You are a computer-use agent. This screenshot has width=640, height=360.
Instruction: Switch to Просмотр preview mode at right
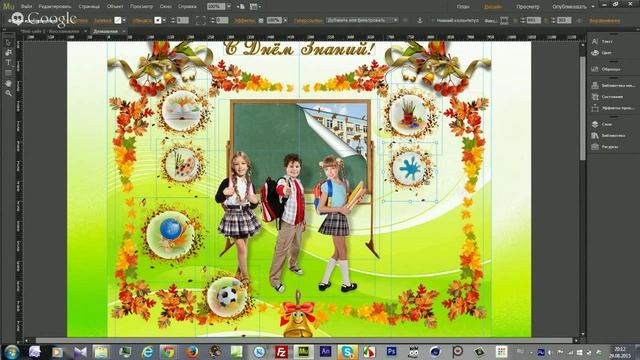(528, 7)
